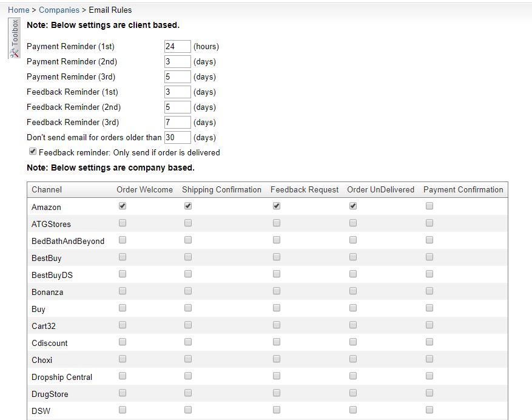Enable Choxi Payment Confirmation checkbox

click(429, 359)
